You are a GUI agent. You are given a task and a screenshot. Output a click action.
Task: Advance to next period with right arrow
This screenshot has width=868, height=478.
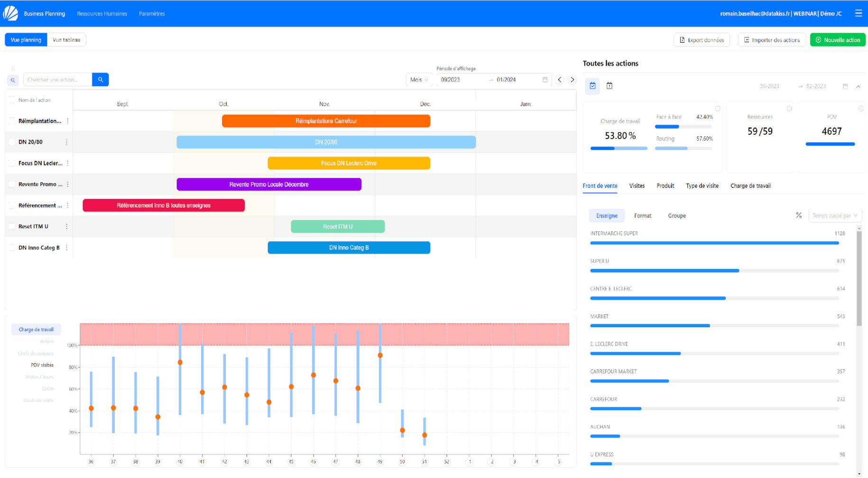[x=572, y=80]
